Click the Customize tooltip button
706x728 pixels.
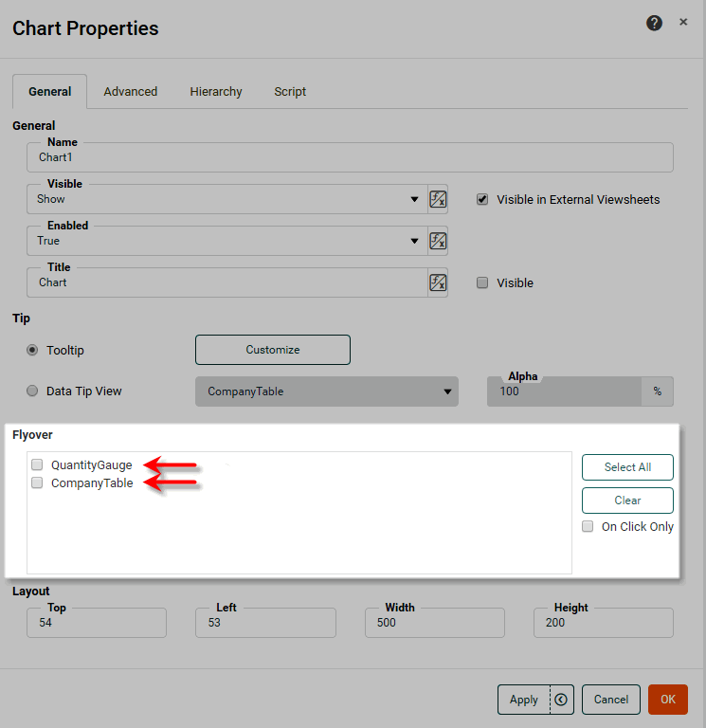tap(273, 350)
